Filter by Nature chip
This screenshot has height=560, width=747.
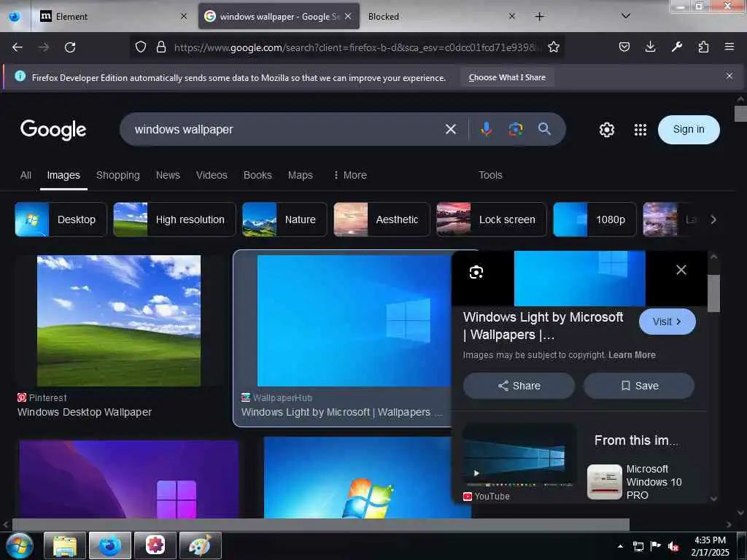285,219
